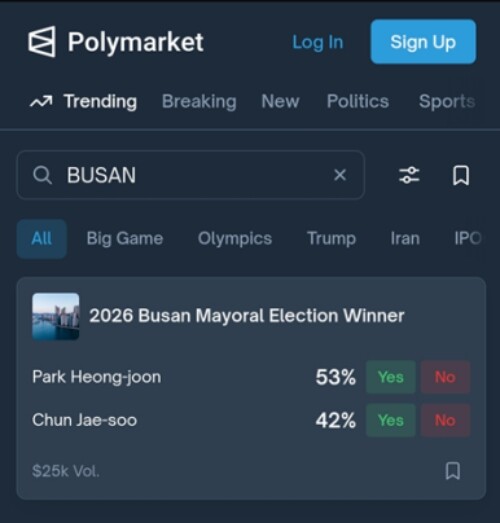Open the Sports category tab
The width and height of the screenshot is (500, 523).
[x=447, y=101]
